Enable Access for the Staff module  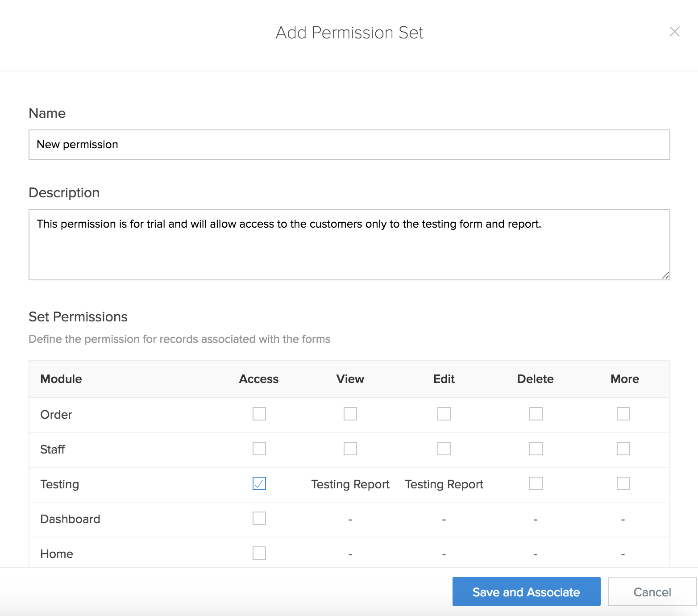pyautogui.click(x=259, y=449)
